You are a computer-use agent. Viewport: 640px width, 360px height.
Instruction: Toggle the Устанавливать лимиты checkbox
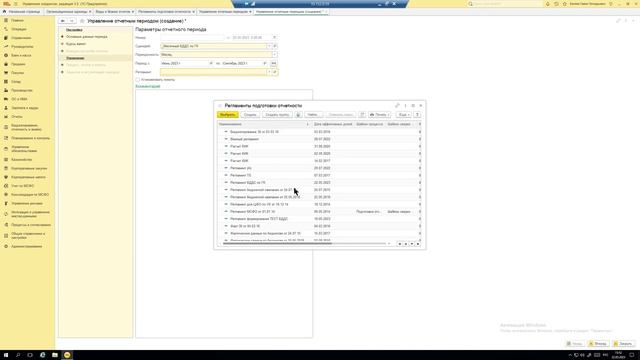click(x=138, y=80)
